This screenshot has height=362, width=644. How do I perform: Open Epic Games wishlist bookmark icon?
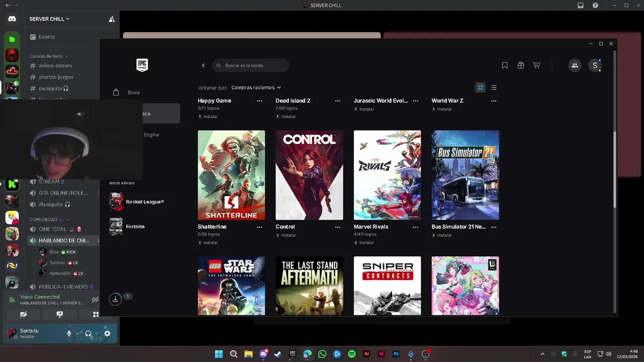click(x=505, y=65)
